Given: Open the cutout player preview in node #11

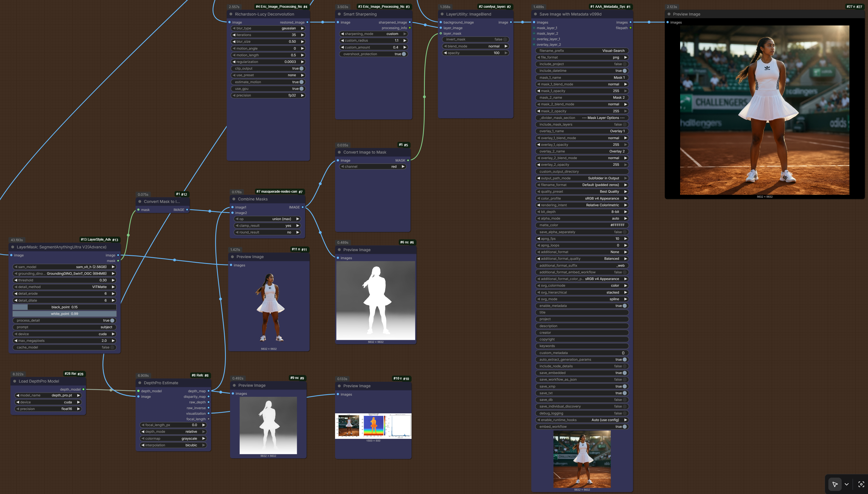Looking at the screenshot, I should point(269,307).
